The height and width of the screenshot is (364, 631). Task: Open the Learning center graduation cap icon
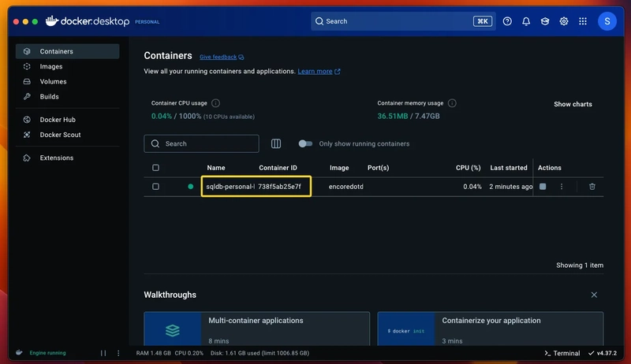click(x=545, y=21)
